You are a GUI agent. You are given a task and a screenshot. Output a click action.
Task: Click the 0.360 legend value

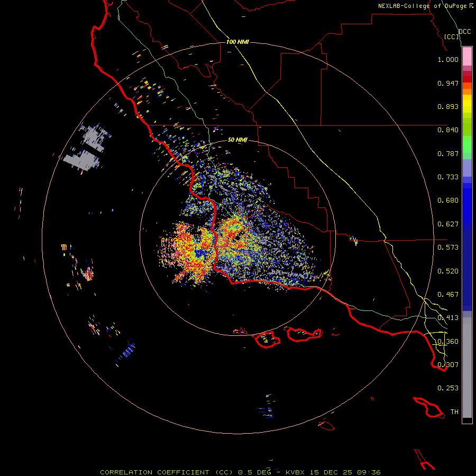click(x=448, y=342)
